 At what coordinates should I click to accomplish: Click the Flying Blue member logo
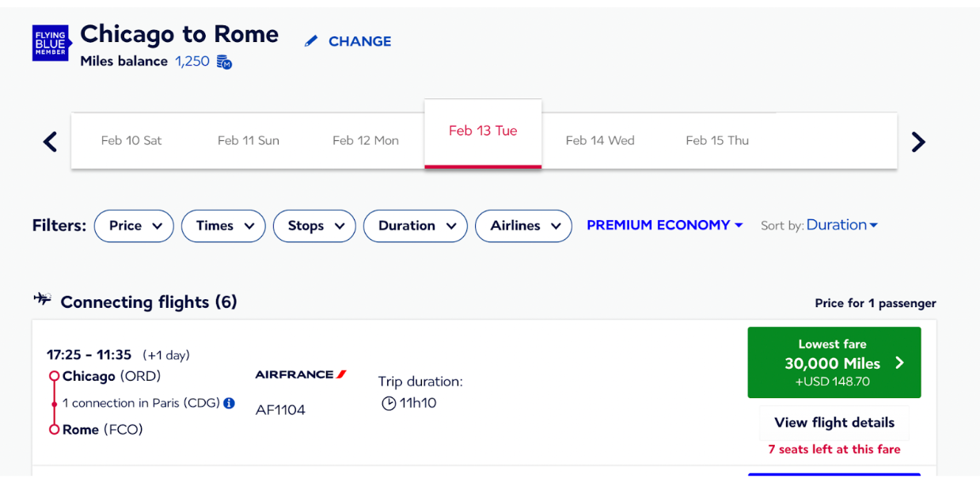point(51,43)
